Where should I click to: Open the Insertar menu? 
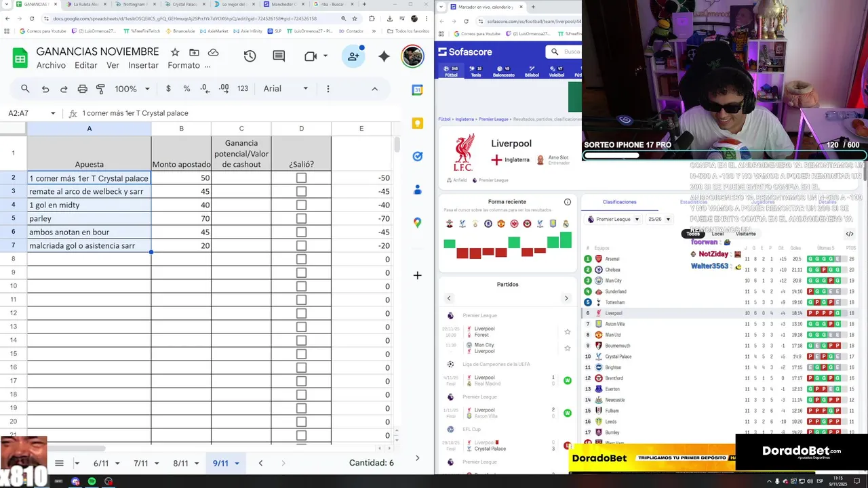(144, 66)
